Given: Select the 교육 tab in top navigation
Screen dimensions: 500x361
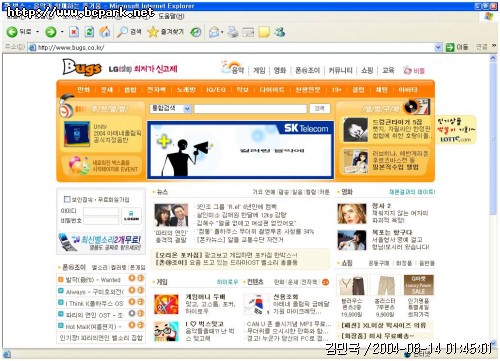Looking at the screenshot, I should (388, 70).
